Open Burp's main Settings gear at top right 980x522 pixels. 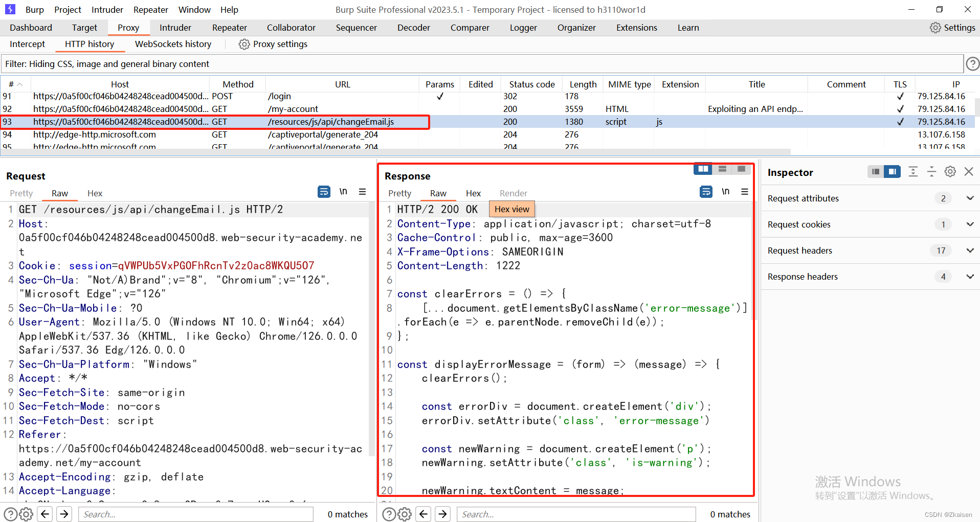point(936,28)
